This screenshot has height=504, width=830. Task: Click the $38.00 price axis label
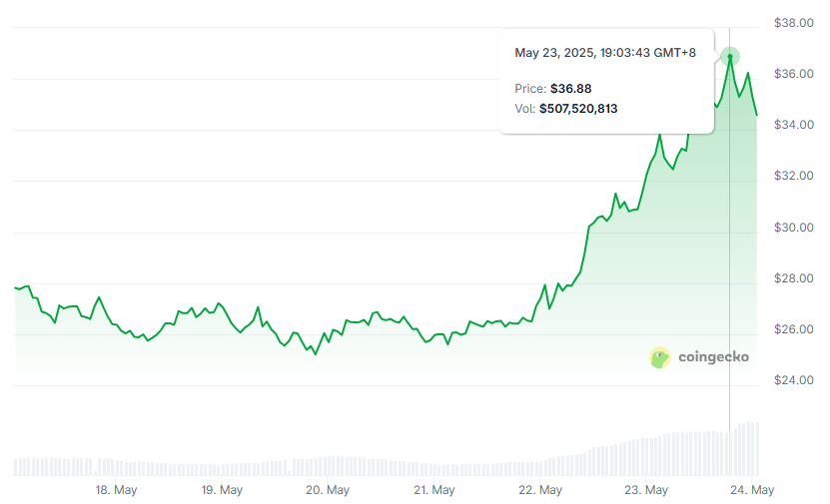tap(793, 22)
